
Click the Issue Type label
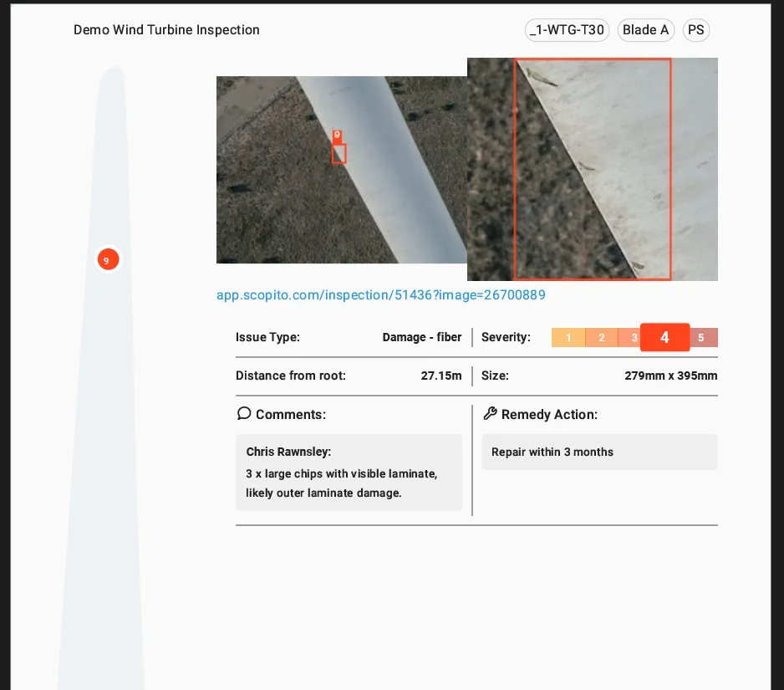[x=267, y=337]
